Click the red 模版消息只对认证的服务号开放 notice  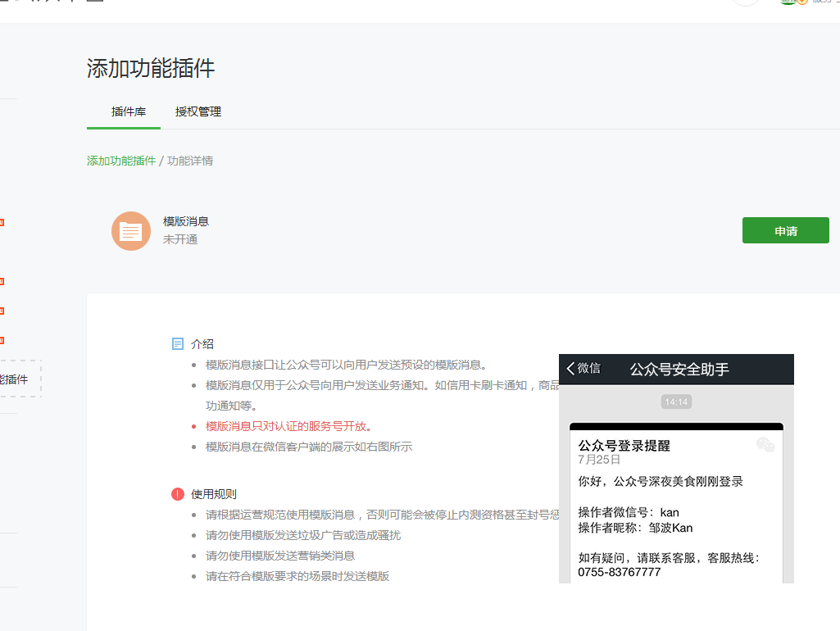point(288,426)
